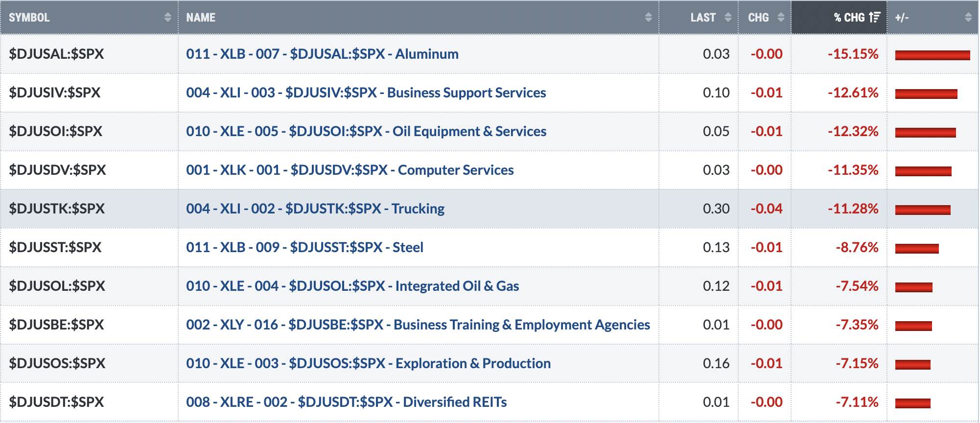Screen dimensions: 980x423
Task: Open the Aluminum $DJUSAL:$SPX link
Action: coord(322,54)
